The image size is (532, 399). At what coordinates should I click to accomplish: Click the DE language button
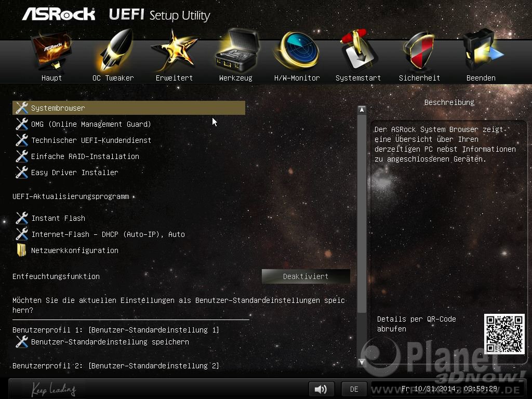(x=354, y=389)
